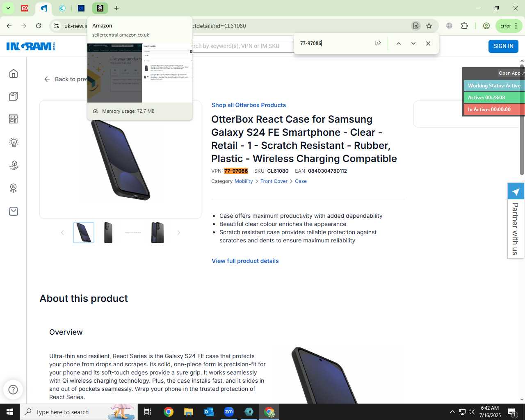Switch to the Ingram Micro tab

point(43,8)
